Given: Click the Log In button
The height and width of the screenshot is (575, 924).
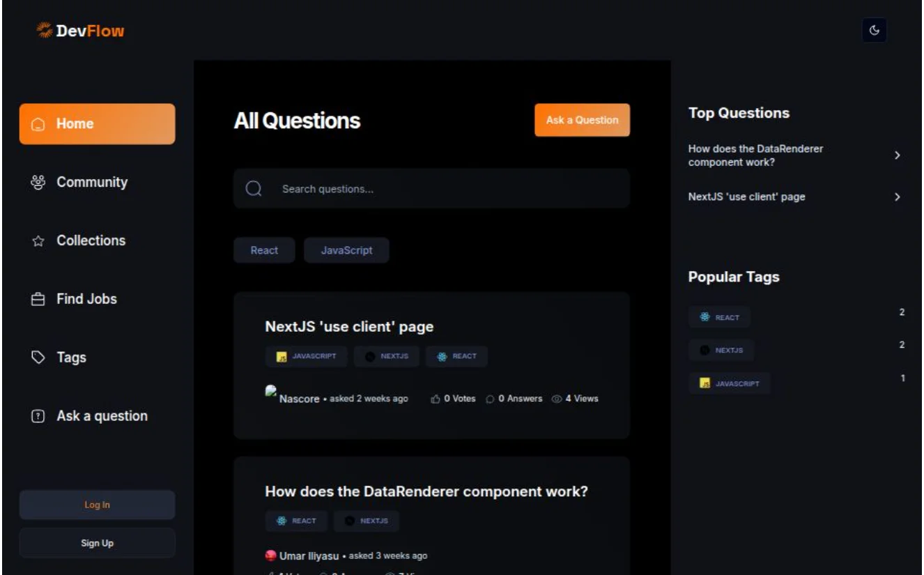Looking at the screenshot, I should tap(97, 505).
